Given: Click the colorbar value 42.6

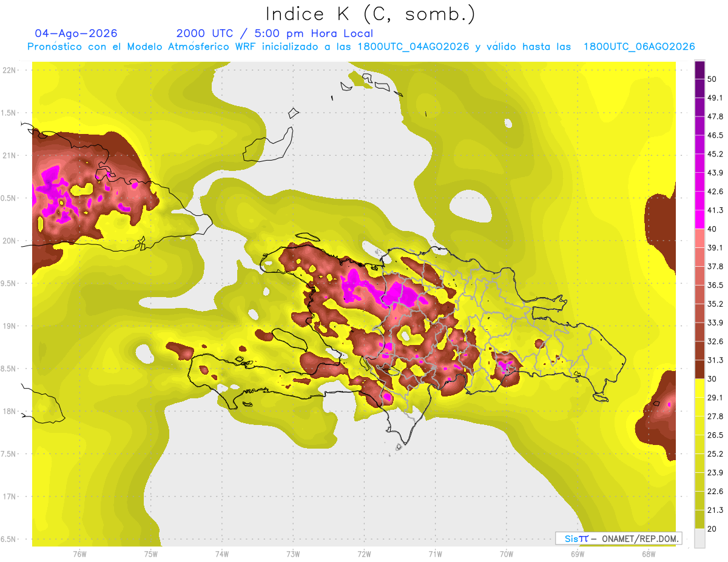Looking at the screenshot, I should coord(715,192).
